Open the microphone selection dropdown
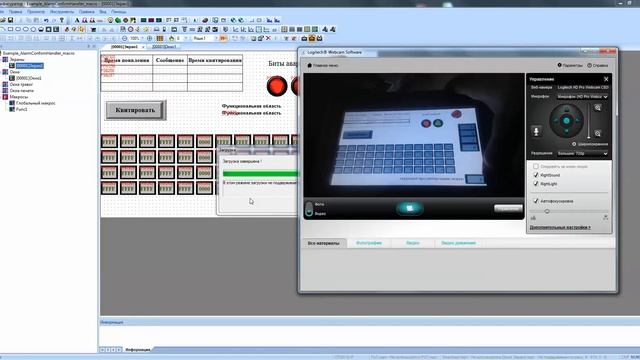Image resolution: width=640 pixels, height=360 pixels. click(x=582, y=97)
